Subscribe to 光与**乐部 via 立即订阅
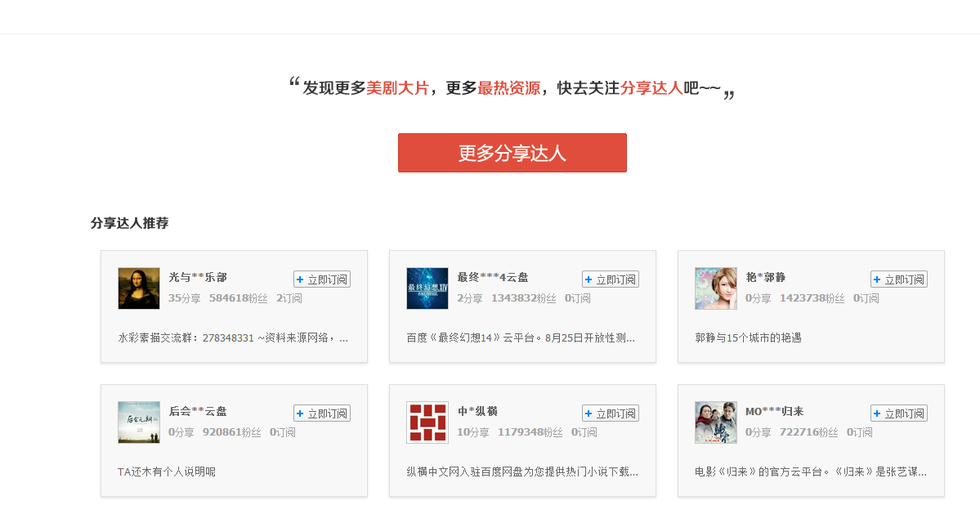 (x=322, y=279)
